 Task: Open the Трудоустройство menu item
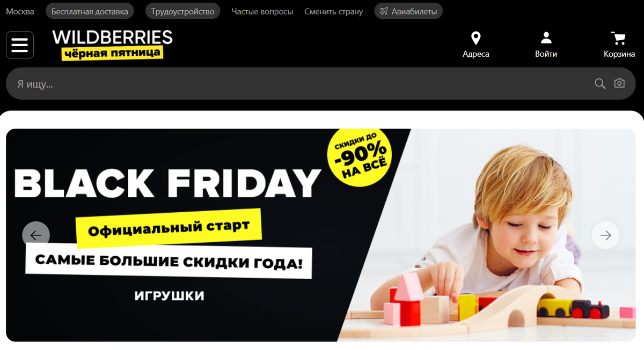coord(182,11)
